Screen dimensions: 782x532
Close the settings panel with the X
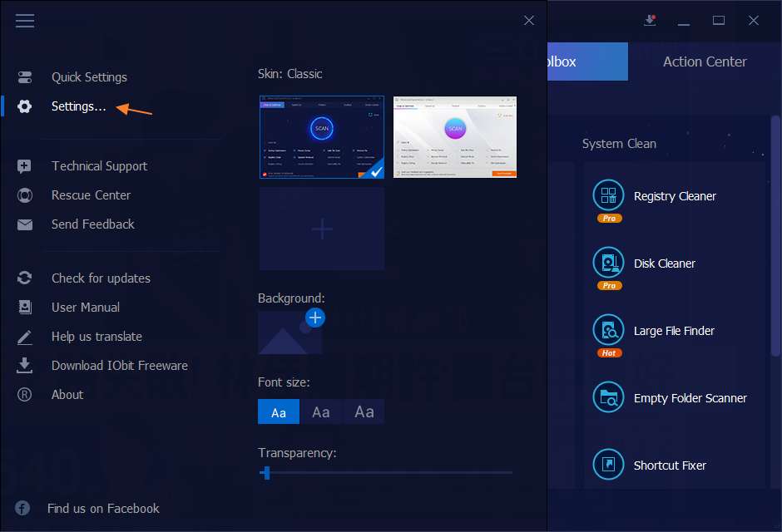coord(529,21)
